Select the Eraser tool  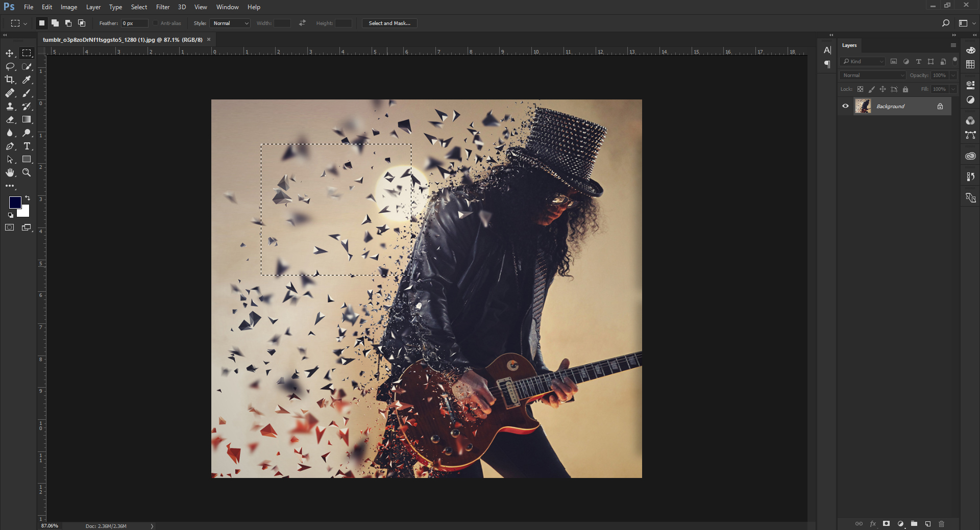(x=10, y=119)
